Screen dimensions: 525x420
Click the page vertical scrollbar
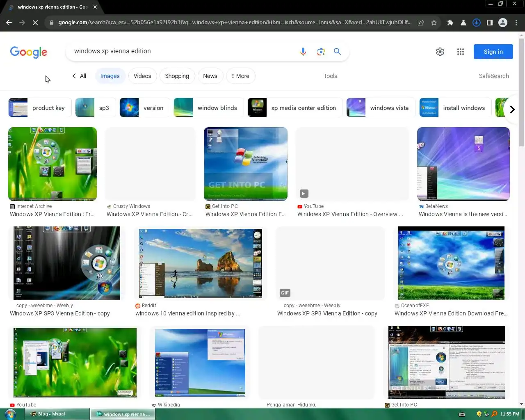pyautogui.click(x=521, y=92)
